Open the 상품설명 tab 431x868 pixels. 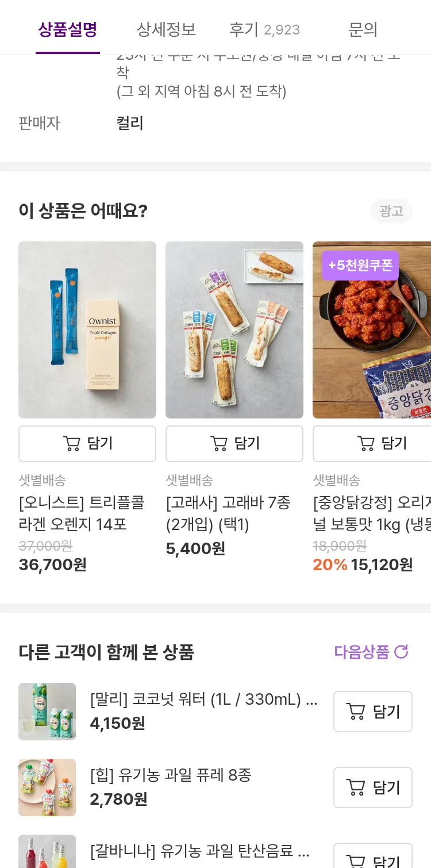pyautogui.click(x=68, y=29)
